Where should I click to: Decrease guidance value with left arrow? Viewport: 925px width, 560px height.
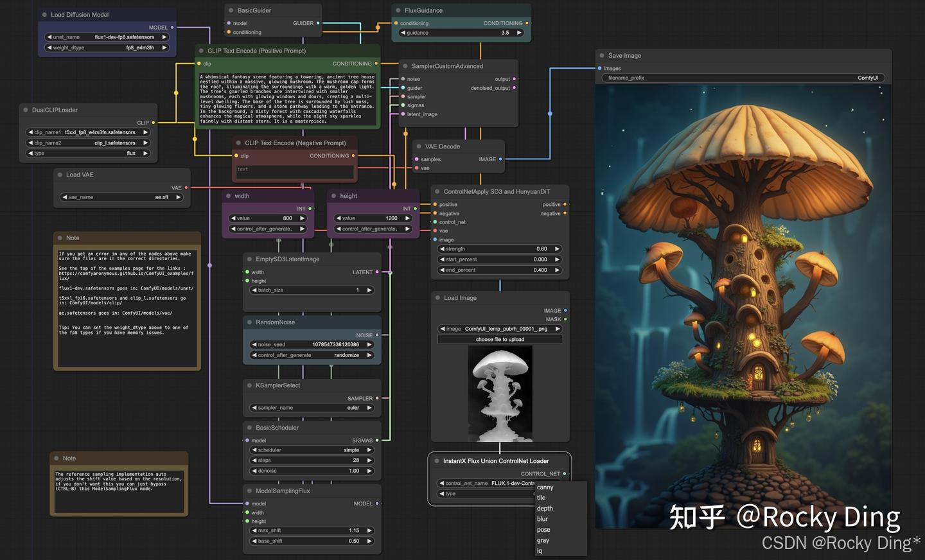coord(403,33)
